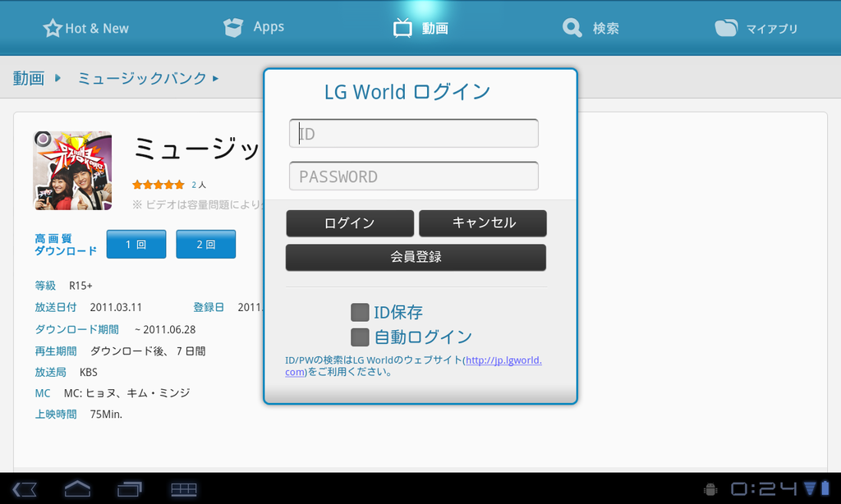Tap the 2人 review count
This screenshot has width=841, height=504.
click(x=199, y=185)
